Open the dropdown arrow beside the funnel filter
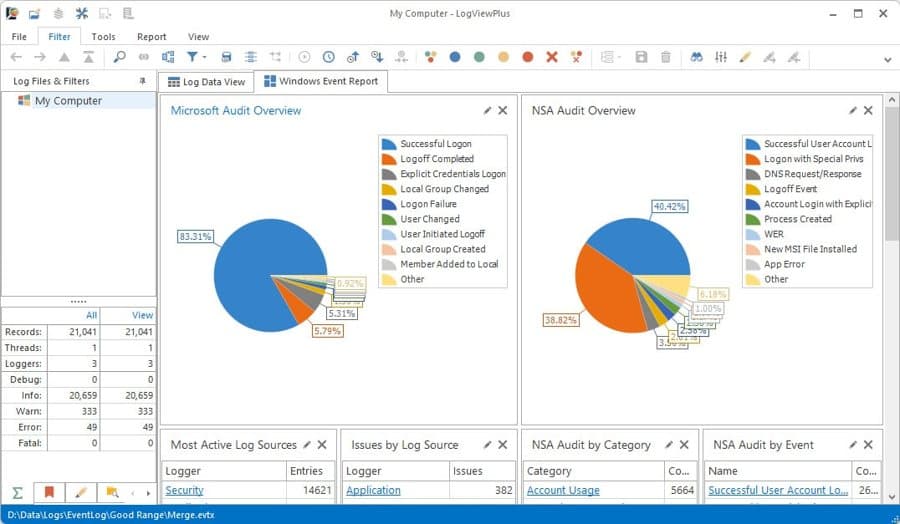Viewport: 900px width, 524px height. pyautogui.click(x=204, y=57)
